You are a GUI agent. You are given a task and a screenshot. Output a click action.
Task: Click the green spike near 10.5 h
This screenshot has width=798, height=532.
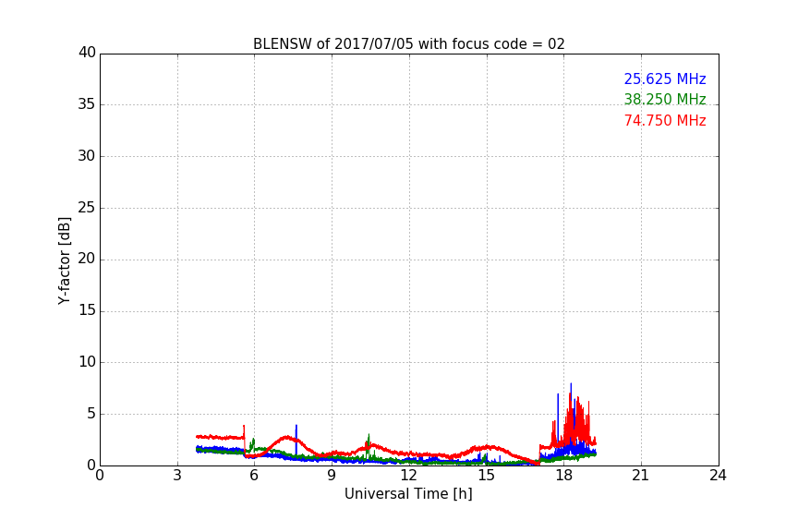369,444
